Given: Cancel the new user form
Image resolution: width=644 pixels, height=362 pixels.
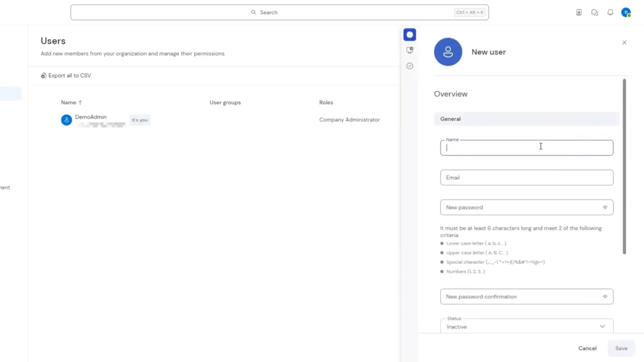Looking at the screenshot, I should (x=587, y=349).
